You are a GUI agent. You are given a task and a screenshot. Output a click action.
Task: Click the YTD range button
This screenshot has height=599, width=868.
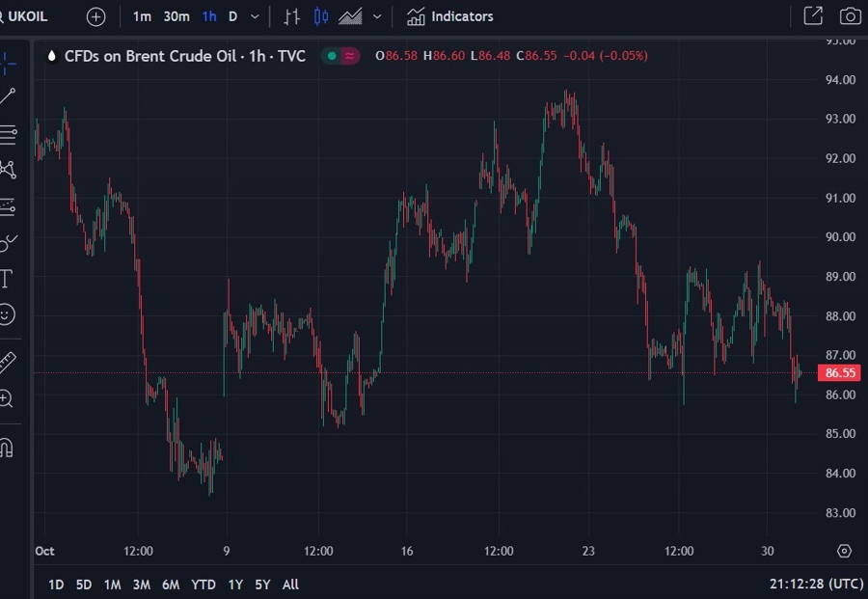tap(203, 585)
